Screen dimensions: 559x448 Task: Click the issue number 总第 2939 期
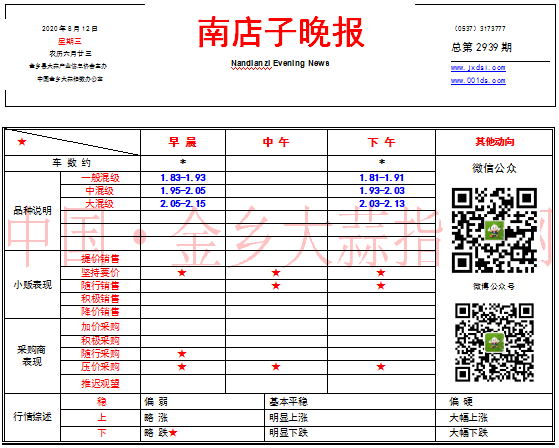482,47
